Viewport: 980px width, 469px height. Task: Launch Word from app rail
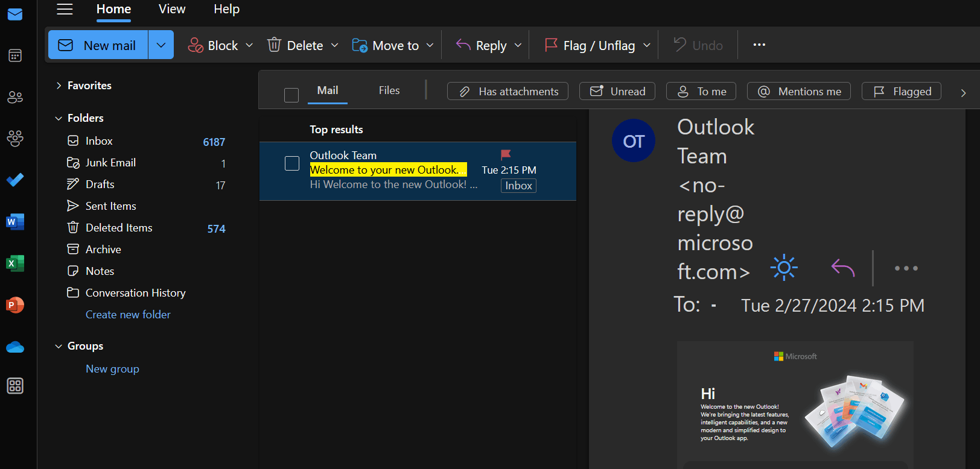[15, 222]
